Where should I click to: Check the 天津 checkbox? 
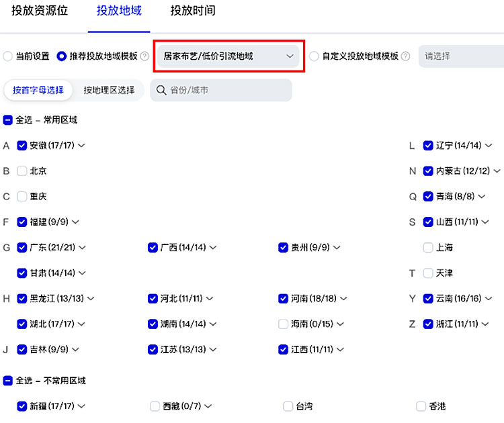coord(428,273)
